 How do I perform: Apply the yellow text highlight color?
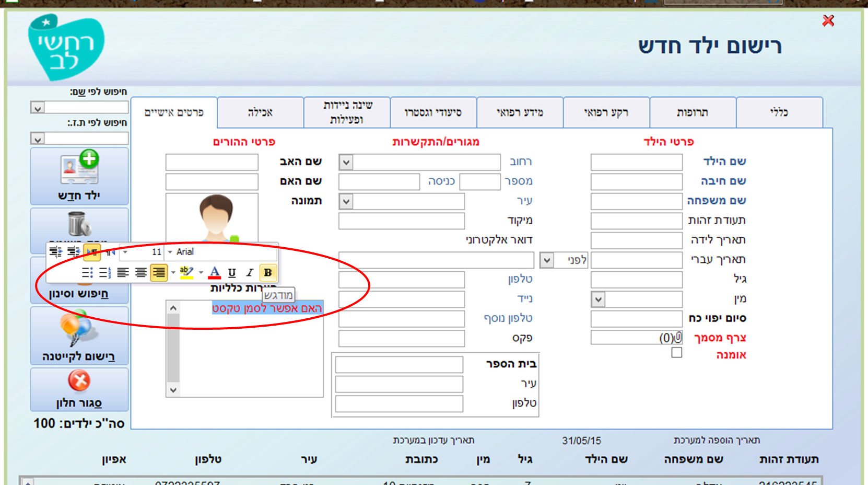click(186, 272)
